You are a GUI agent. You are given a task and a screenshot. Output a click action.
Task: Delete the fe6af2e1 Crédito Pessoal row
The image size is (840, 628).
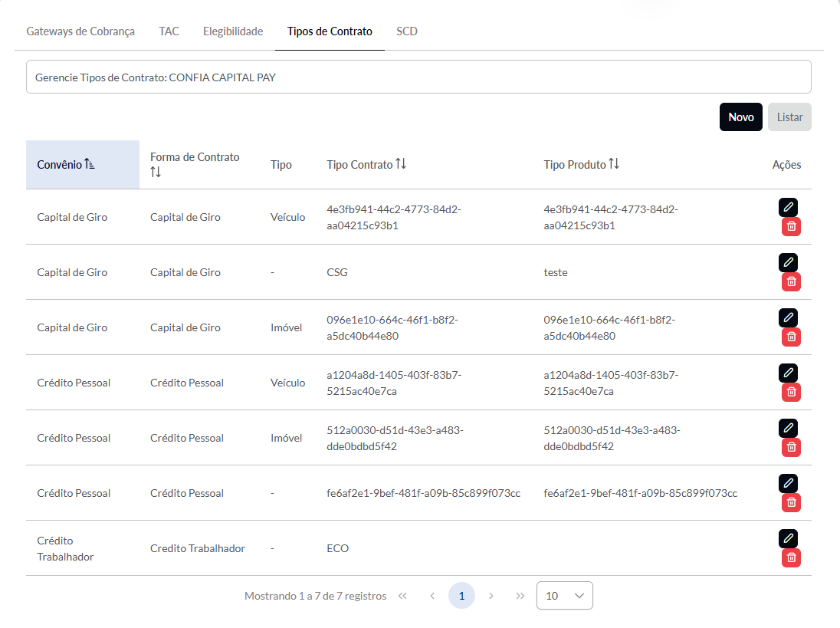coord(791,502)
